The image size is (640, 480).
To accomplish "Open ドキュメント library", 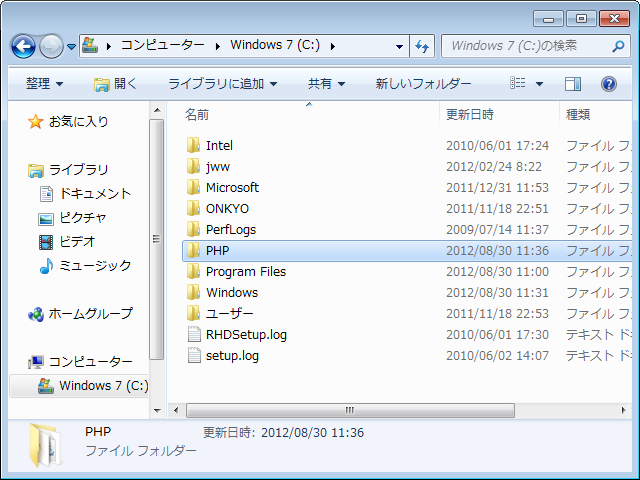I will pos(95,193).
